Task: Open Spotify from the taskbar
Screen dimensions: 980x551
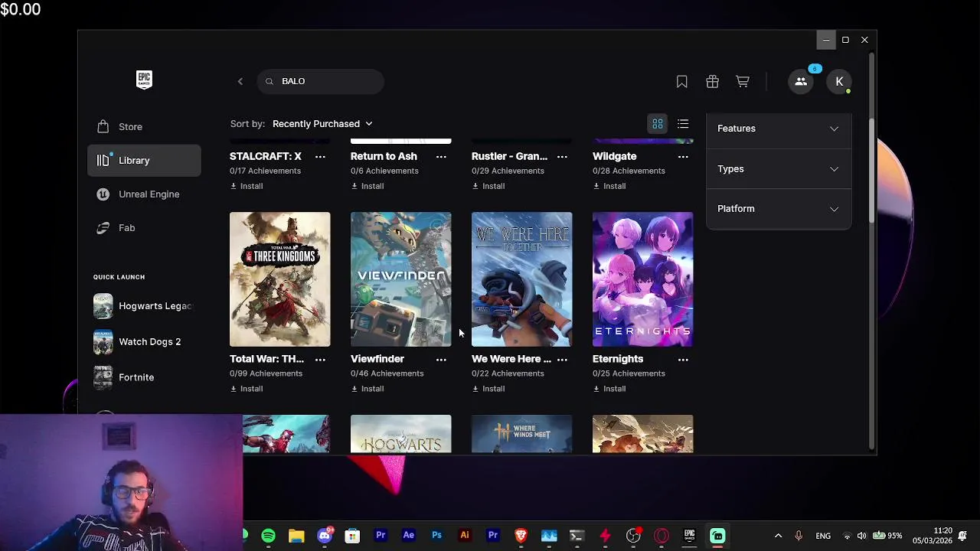Action: click(268, 536)
